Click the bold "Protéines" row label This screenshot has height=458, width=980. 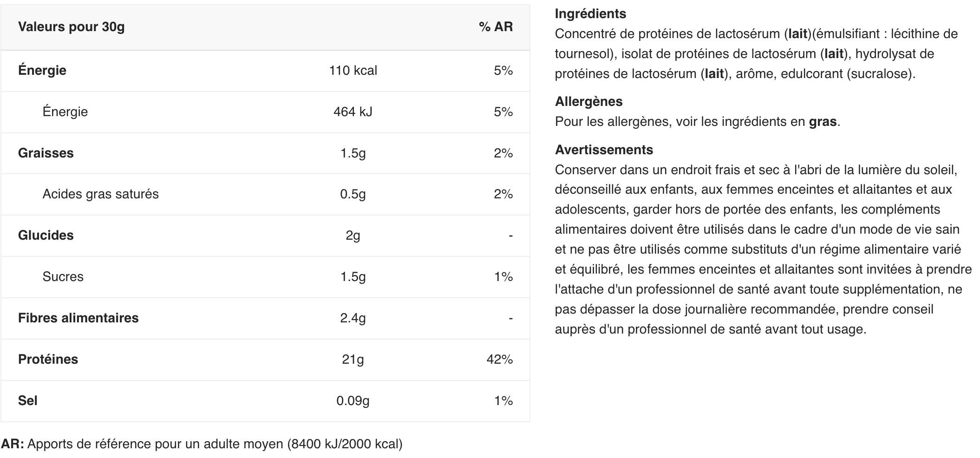point(48,360)
